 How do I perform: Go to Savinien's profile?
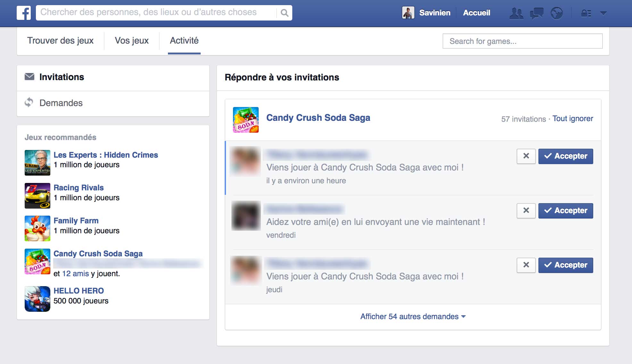click(x=435, y=13)
